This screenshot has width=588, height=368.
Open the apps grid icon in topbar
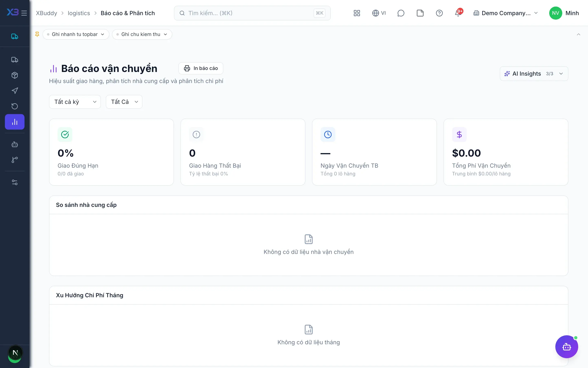(357, 13)
